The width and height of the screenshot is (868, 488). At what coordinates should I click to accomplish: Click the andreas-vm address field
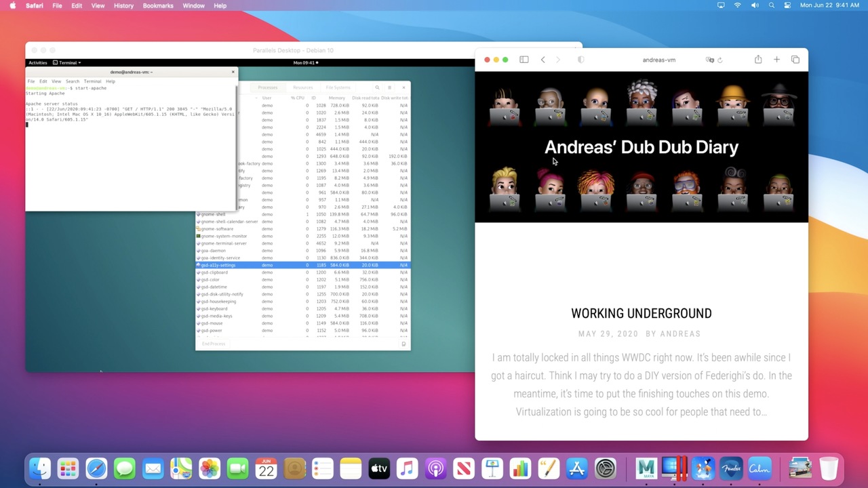659,60
